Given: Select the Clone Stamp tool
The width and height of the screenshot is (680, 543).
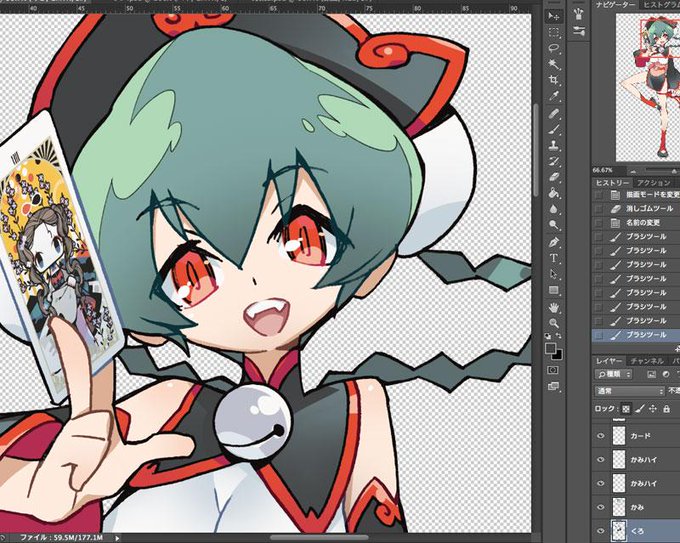Looking at the screenshot, I should coord(554,146).
